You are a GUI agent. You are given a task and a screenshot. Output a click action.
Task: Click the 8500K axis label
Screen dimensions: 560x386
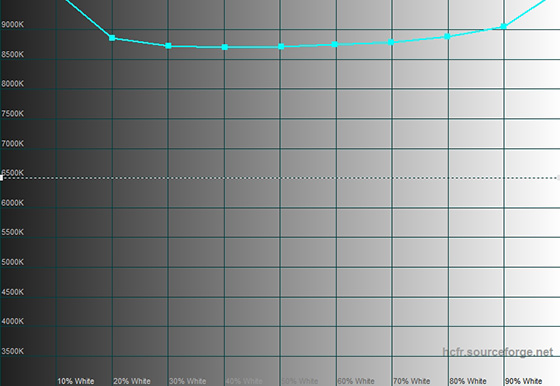[12, 55]
